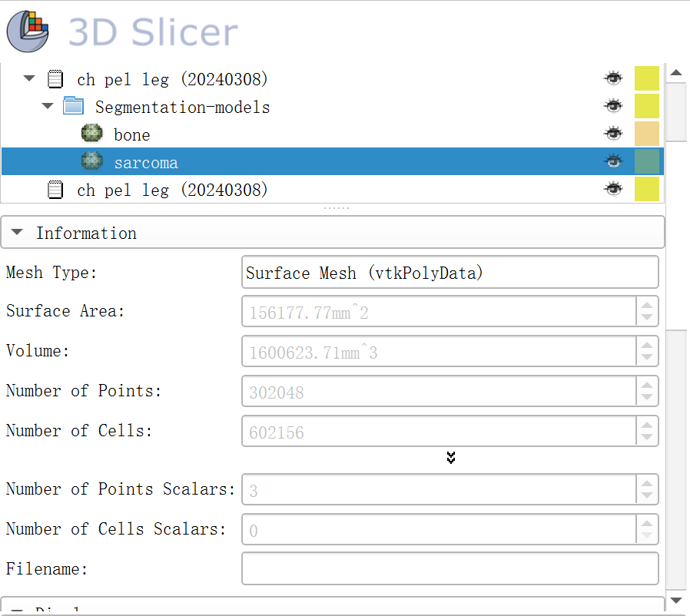Click the Segmentation-models folder icon
Viewport: 690px width, 616px height.
click(x=73, y=106)
